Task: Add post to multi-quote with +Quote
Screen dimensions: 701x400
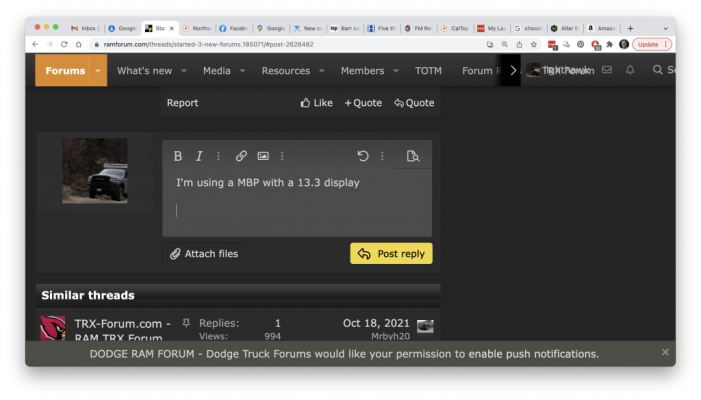Action: (x=363, y=103)
